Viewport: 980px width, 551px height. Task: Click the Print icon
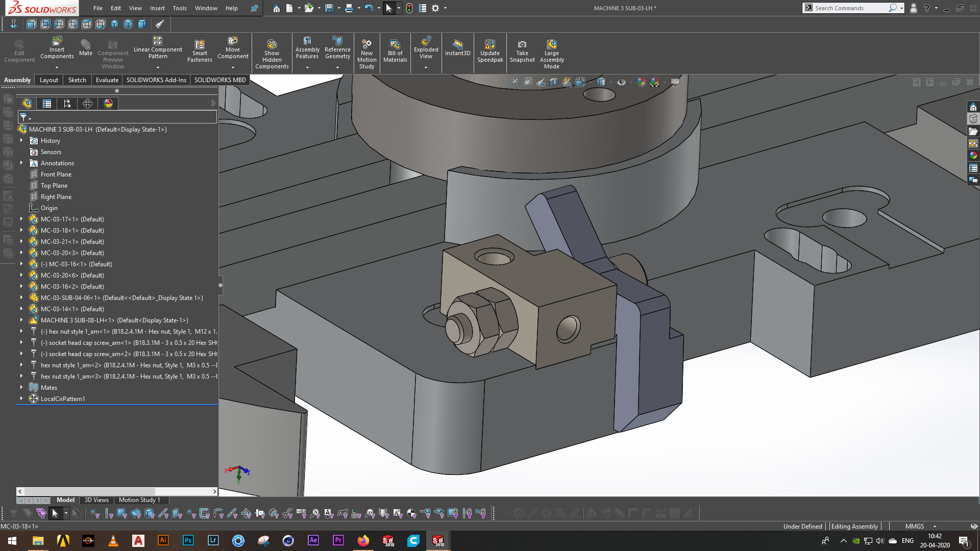pyautogui.click(x=349, y=8)
